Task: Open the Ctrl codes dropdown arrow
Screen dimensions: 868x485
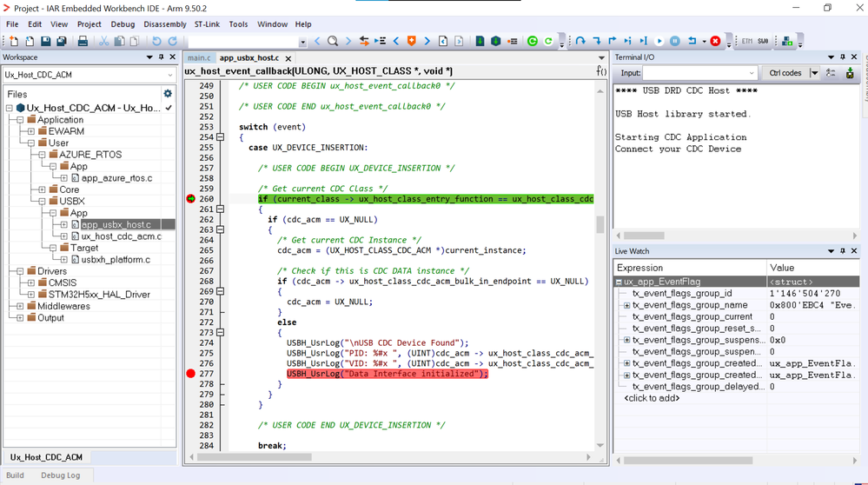Action: click(814, 73)
